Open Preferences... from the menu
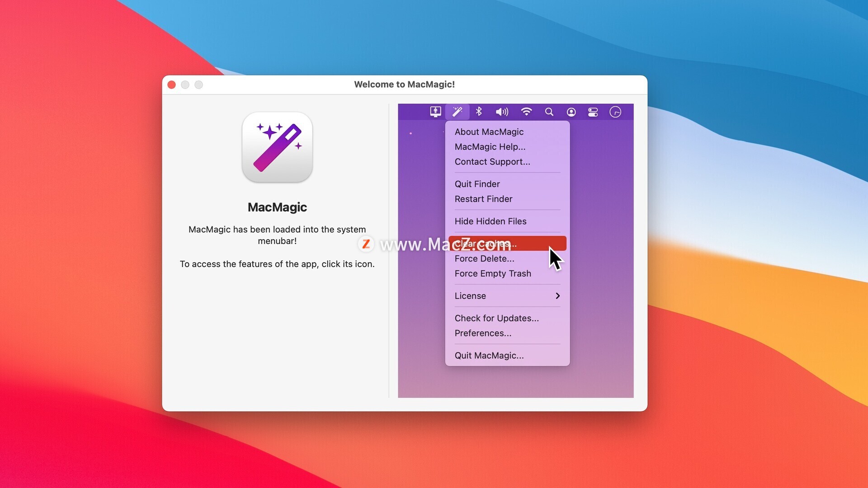This screenshot has width=868, height=488. tap(507, 333)
